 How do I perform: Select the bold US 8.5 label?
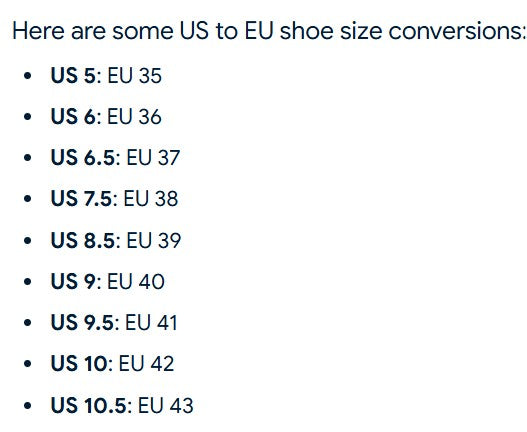tap(83, 240)
